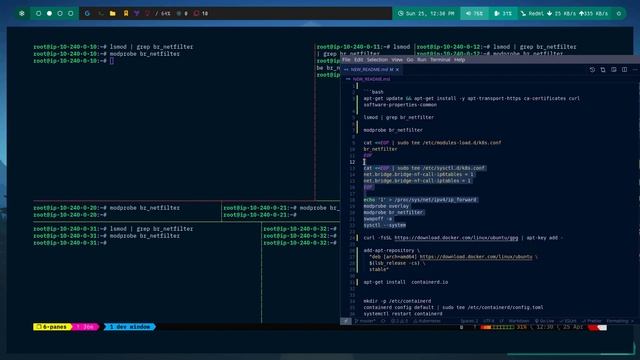Select the pink tmux window tab
This screenshot has height=360, width=640.
click(x=86, y=327)
